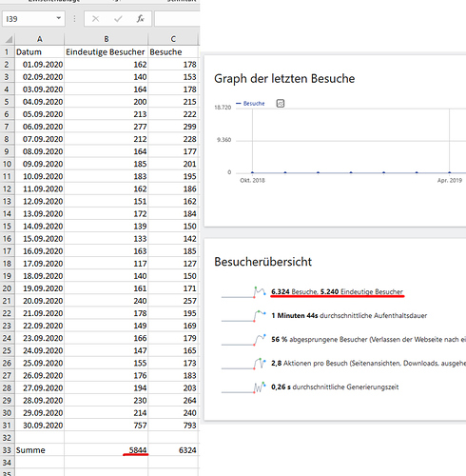Select row header 32

[x=7, y=438]
